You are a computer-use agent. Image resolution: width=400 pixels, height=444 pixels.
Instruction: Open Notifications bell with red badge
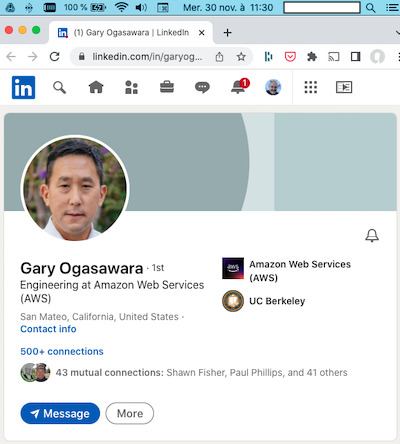point(240,86)
